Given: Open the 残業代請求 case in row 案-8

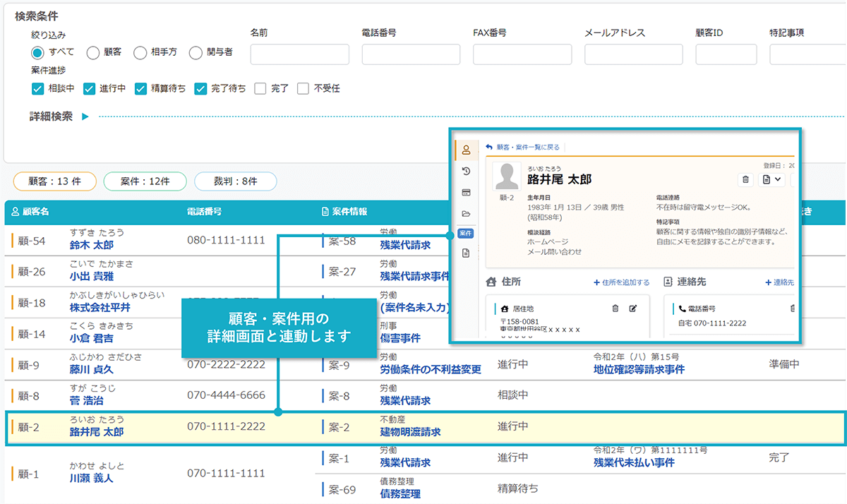Looking at the screenshot, I should (x=405, y=400).
